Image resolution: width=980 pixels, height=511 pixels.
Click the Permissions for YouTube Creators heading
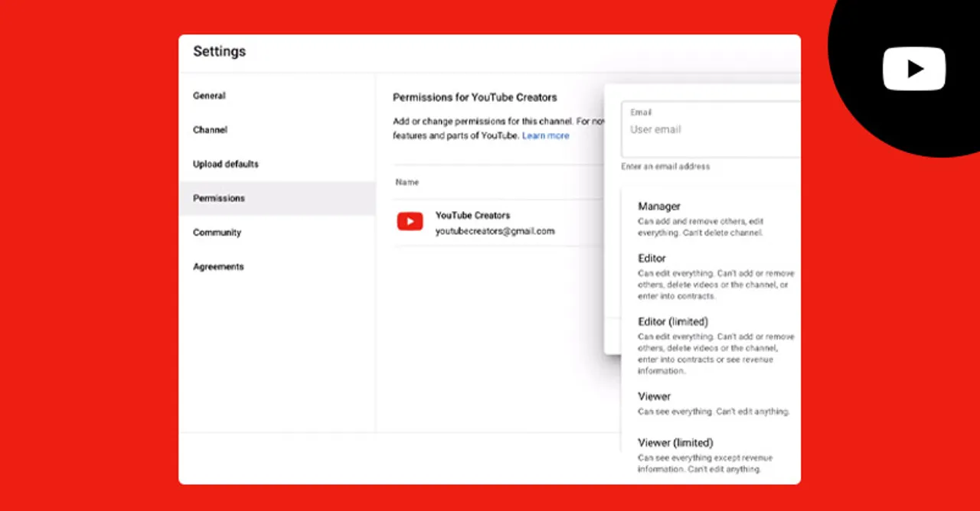[475, 98]
